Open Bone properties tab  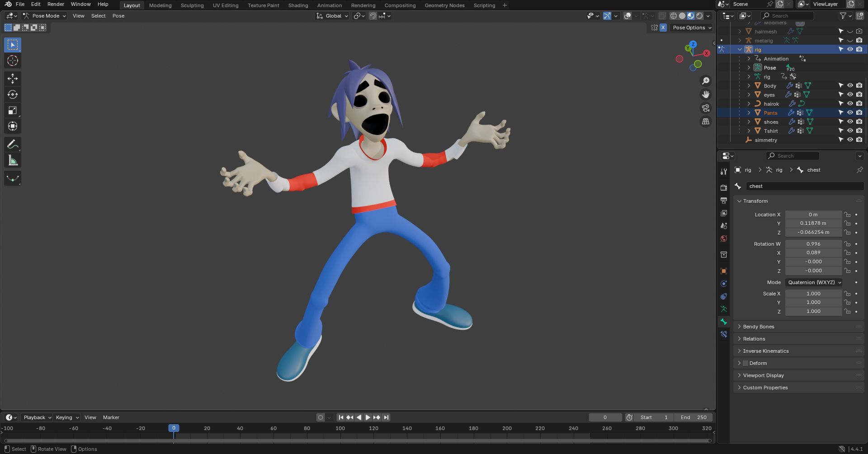click(x=724, y=322)
